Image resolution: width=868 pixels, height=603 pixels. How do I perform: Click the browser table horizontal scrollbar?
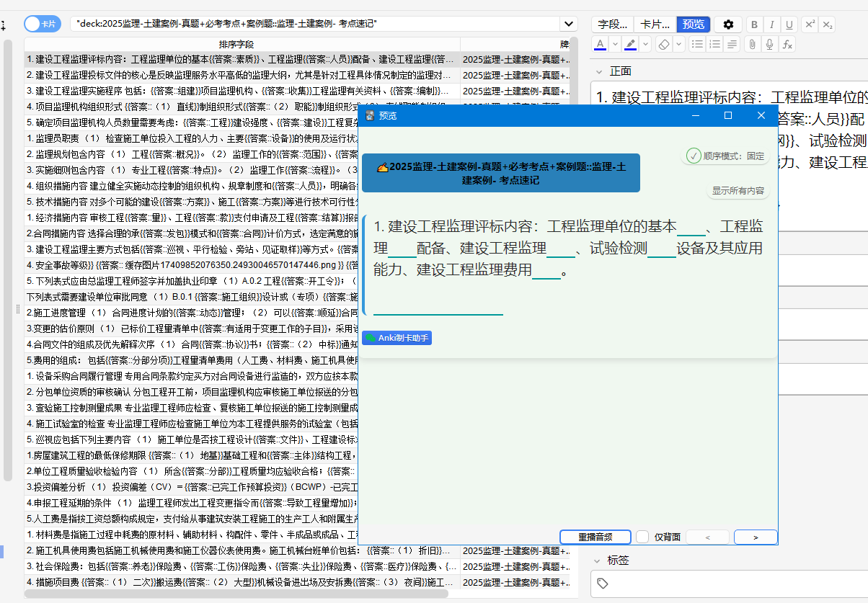[x=236, y=594]
